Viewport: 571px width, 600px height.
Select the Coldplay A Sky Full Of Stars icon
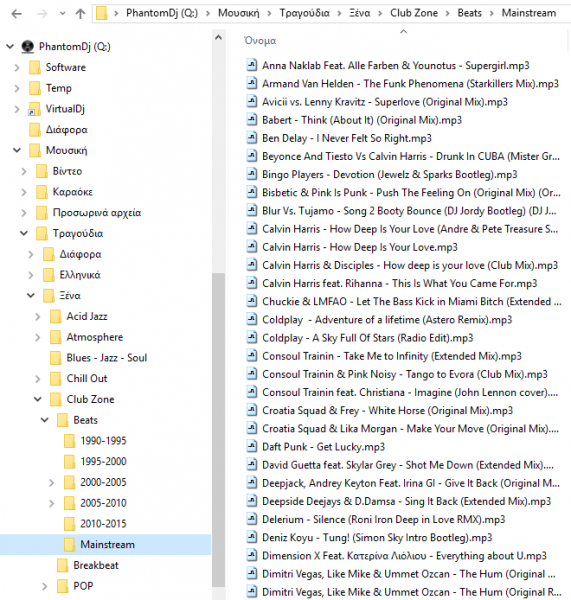pos(251,338)
